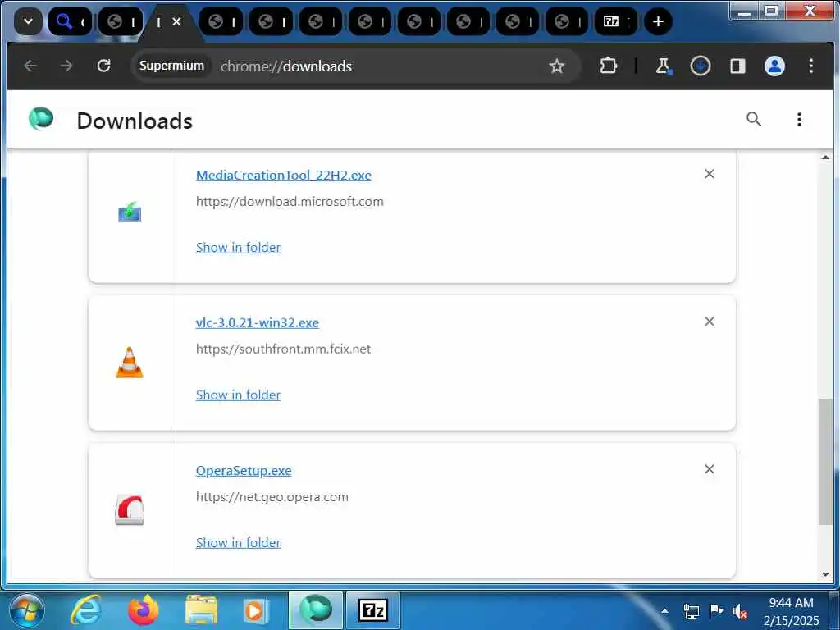Remove OperaSetup.exe from list
The width and height of the screenshot is (840, 630).
tap(710, 469)
